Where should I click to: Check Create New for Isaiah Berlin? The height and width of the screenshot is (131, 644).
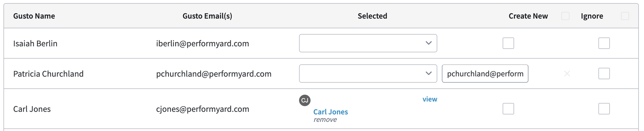point(508,43)
